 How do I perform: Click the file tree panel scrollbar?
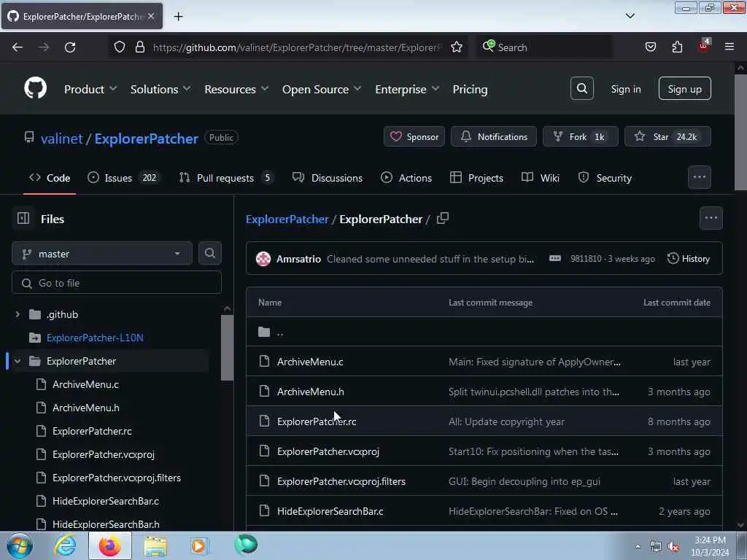228,348
